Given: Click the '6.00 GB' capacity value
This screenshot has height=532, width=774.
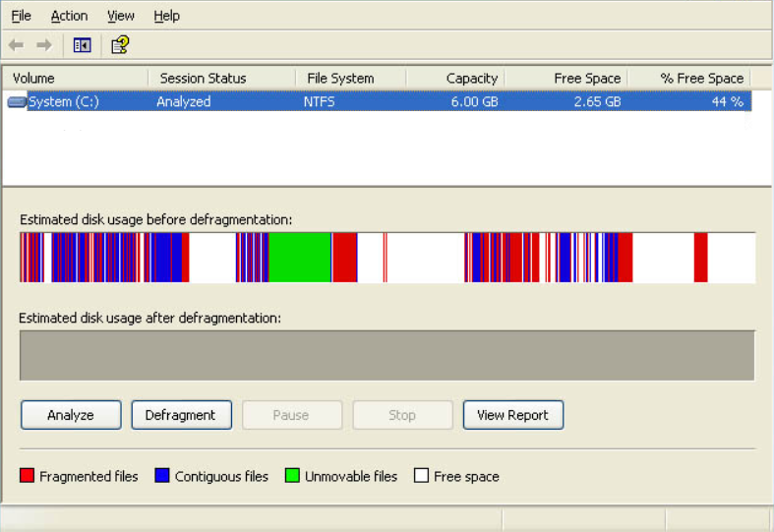Looking at the screenshot, I should (474, 101).
